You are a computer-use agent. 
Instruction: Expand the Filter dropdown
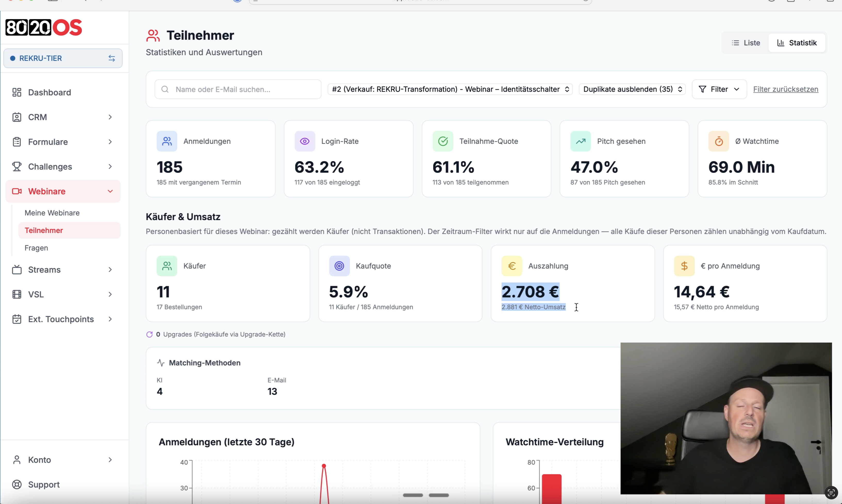(719, 89)
